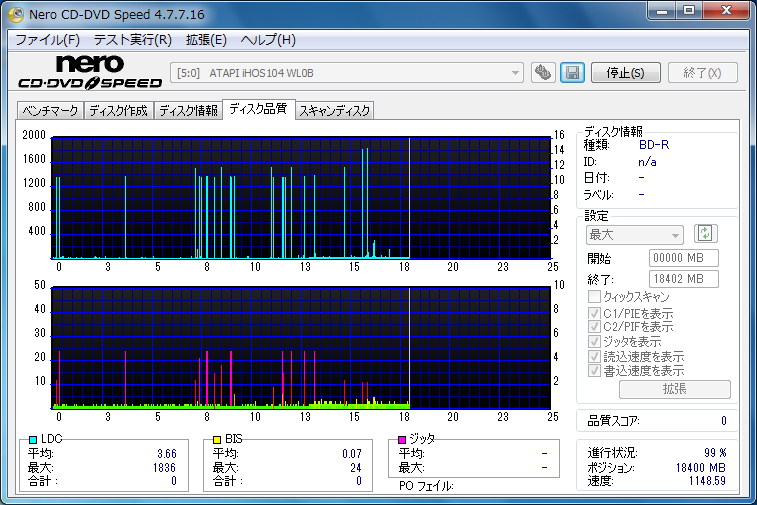Click the 開始 field showing 00000 MB
Screen dimensions: 757x505
pyautogui.click(x=684, y=258)
